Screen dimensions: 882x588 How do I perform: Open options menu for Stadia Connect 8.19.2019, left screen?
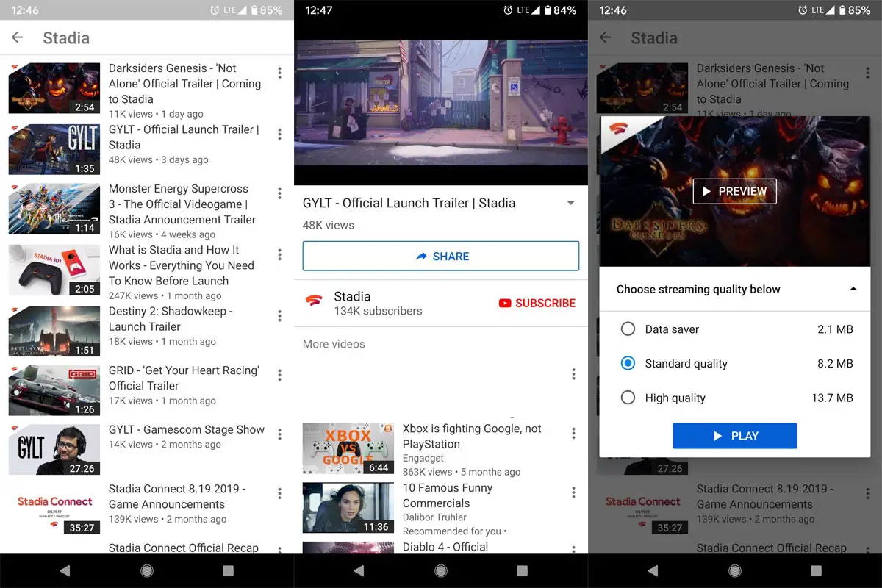(x=279, y=493)
